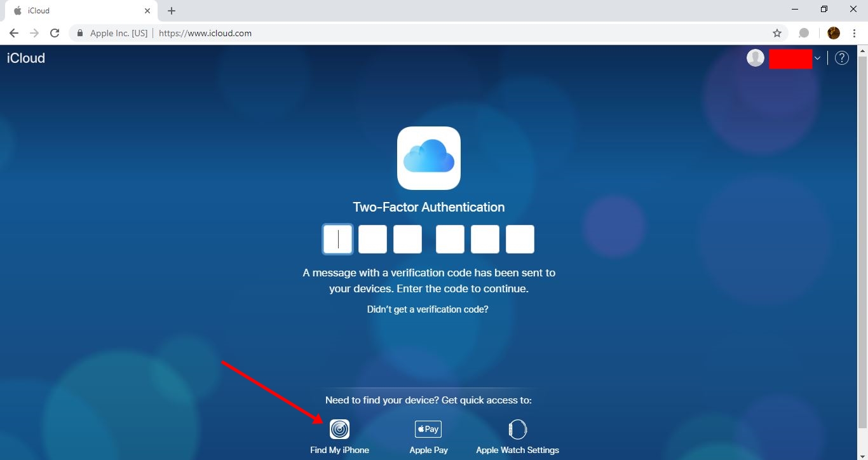Click the gray extension circle icon
The width and height of the screenshot is (868, 460).
(804, 33)
